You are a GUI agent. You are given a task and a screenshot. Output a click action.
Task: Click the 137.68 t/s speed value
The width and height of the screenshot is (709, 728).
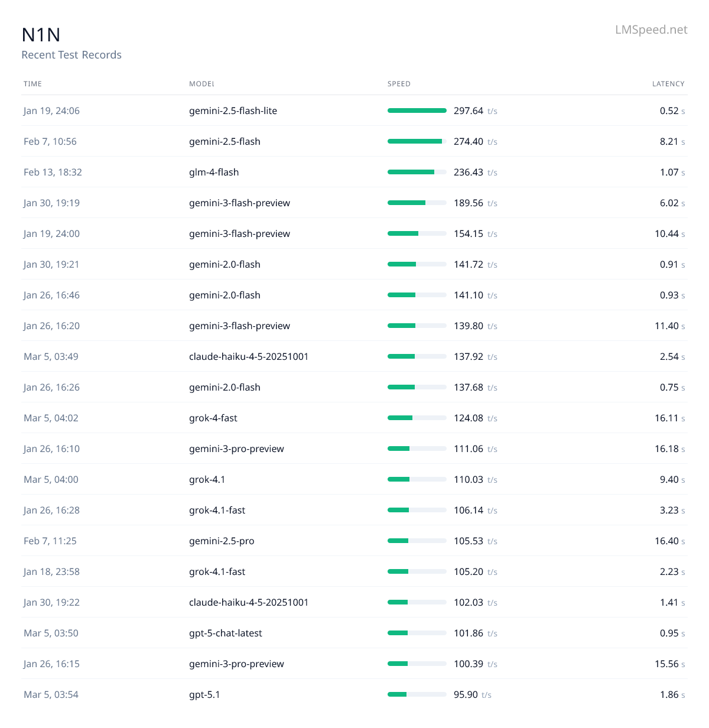(476, 387)
